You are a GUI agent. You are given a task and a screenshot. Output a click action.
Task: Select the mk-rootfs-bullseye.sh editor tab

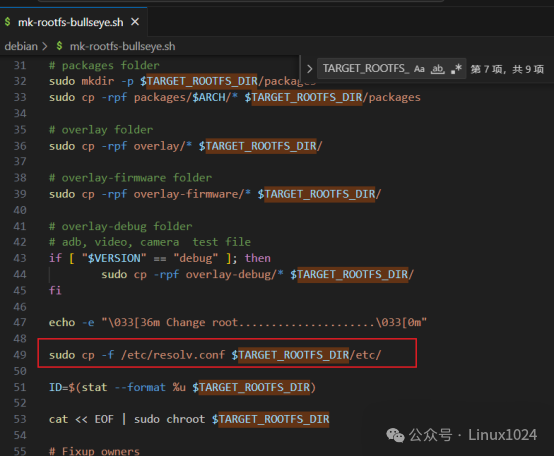[x=74, y=22]
